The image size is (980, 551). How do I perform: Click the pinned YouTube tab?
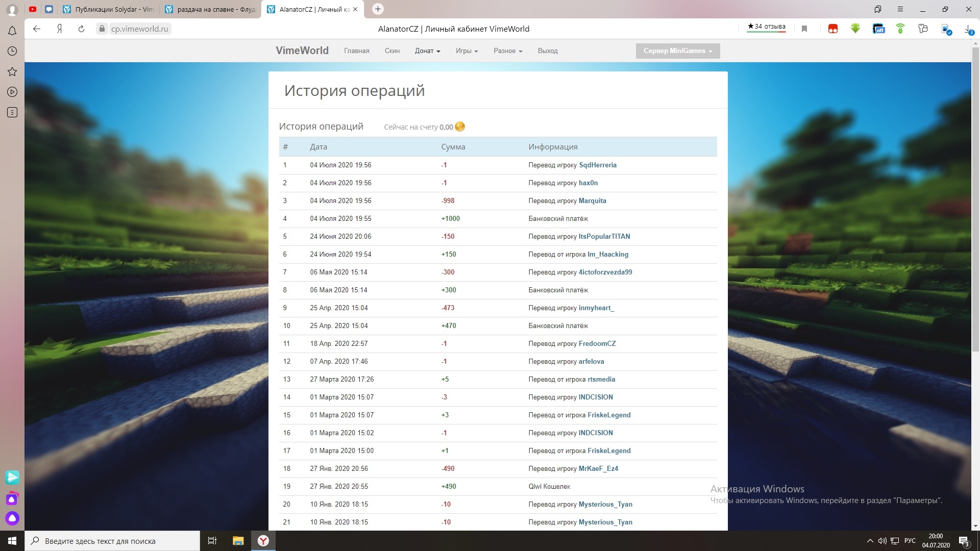tap(33, 9)
